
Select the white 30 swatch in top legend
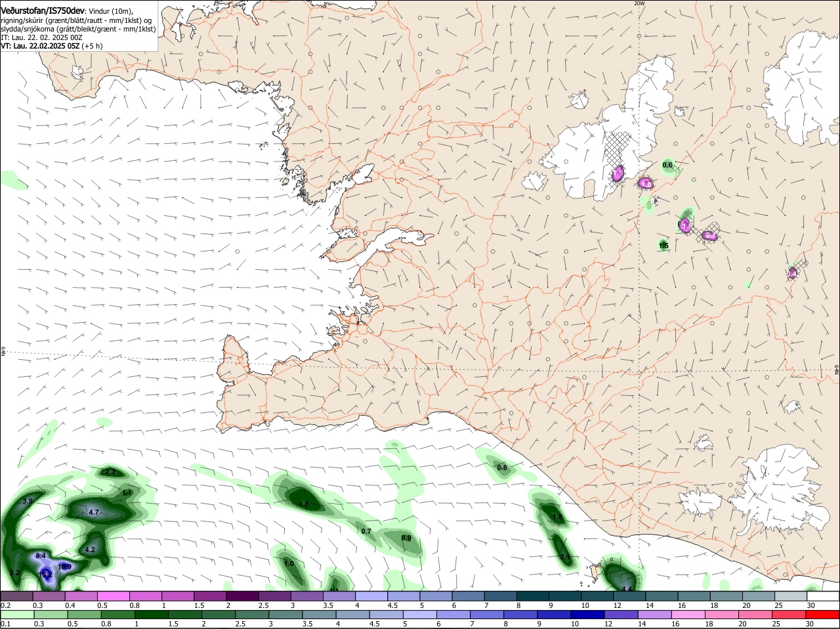[824, 596]
